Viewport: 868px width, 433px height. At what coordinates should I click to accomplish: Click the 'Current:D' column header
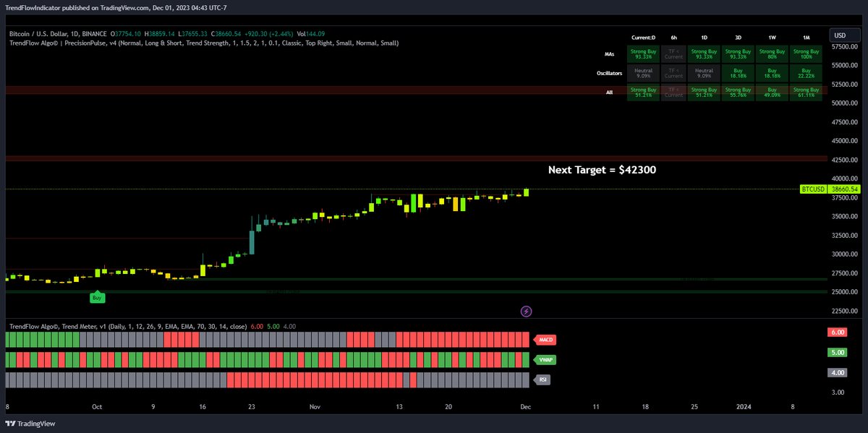(x=643, y=36)
